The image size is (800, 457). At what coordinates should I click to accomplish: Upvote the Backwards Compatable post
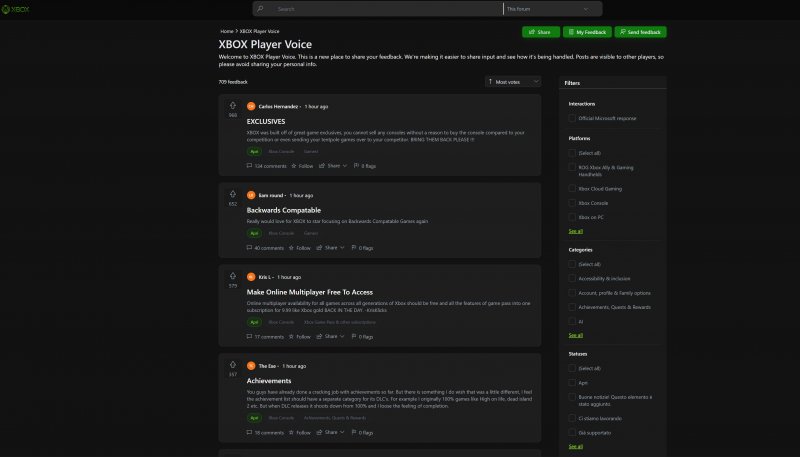233,194
